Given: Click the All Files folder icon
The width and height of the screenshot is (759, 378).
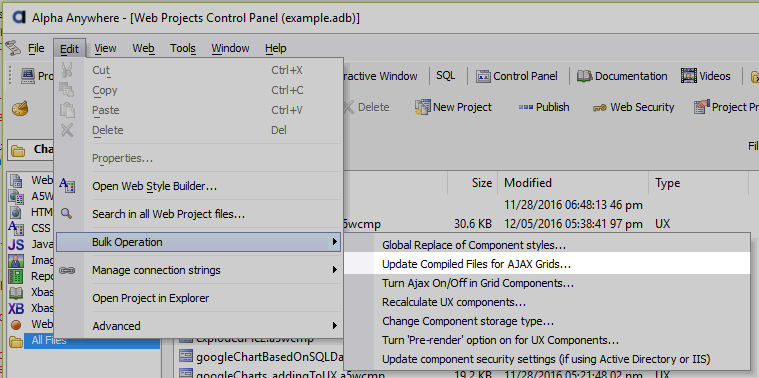Looking at the screenshot, I should [x=16, y=342].
